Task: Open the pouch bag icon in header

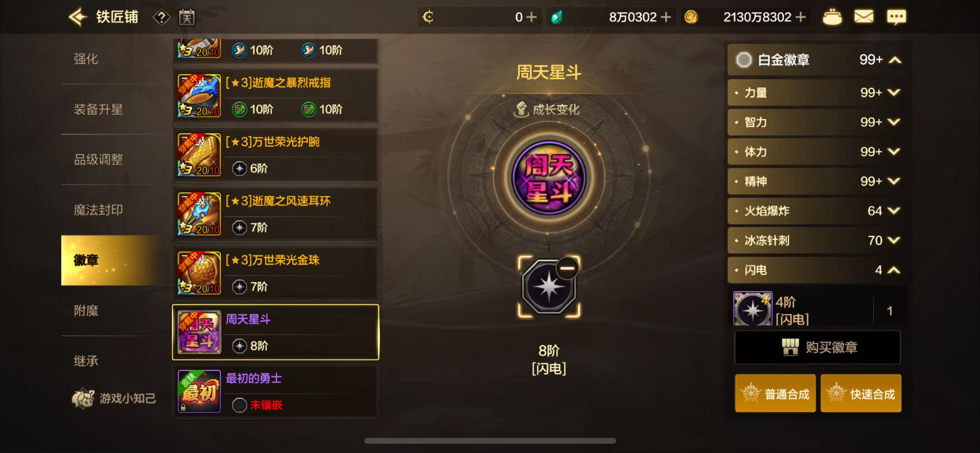Action: coord(832,17)
